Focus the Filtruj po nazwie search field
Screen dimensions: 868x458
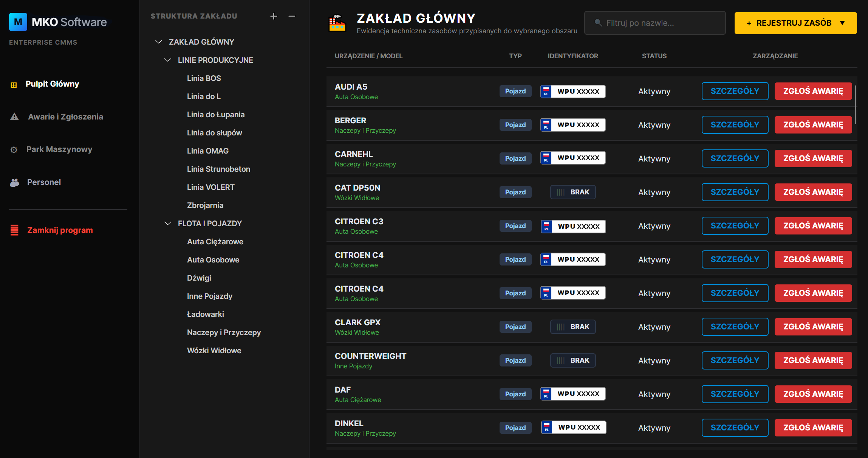pyautogui.click(x=655, y=23)
